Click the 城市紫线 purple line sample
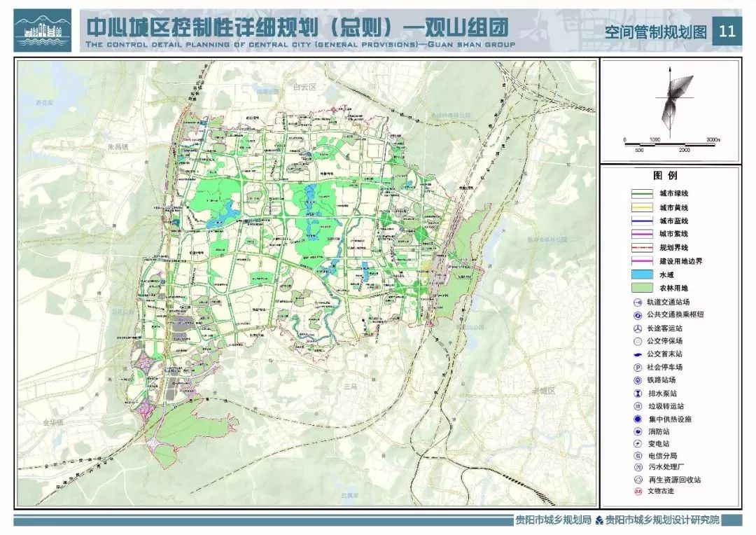 click(642, 234)
